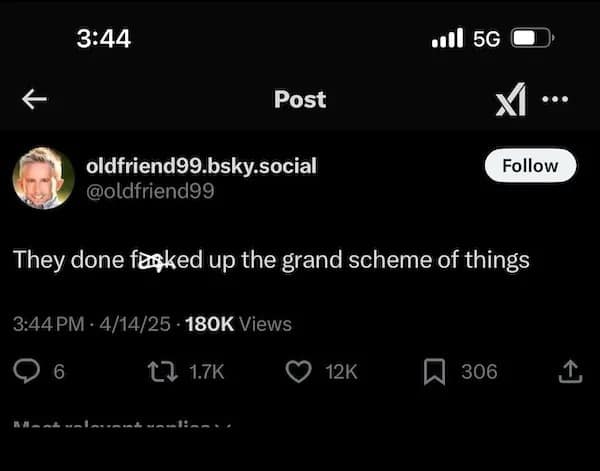Image resolution: width=600 pixels, height=471 pixels.
Task: Like the post with the heart icon
Action: (x=298, y=372)
